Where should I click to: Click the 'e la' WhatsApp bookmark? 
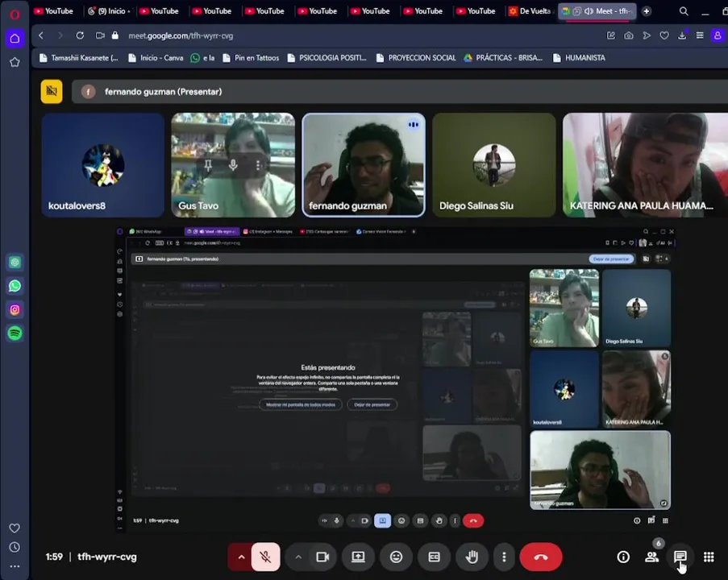[x=203, y=58]
